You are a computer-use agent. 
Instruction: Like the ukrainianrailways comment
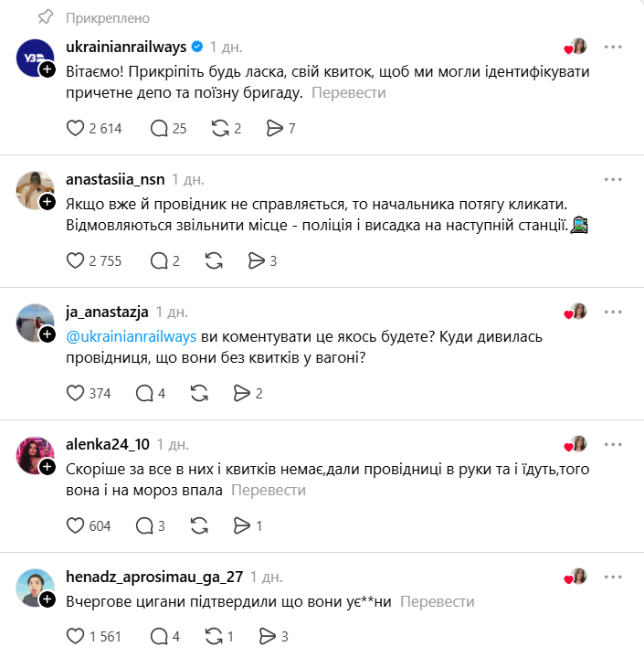tap(76, 129)
